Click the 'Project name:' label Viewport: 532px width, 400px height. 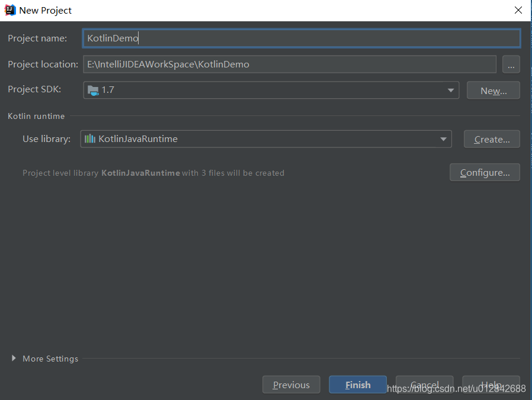pos(37,38)
